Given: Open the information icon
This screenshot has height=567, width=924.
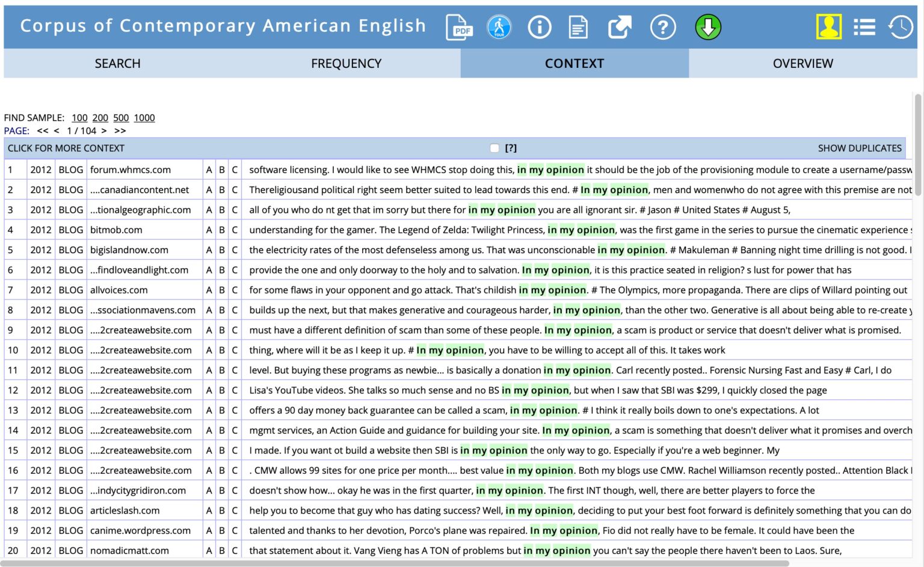Looking at the screenshot, I should tap(540, 27).
